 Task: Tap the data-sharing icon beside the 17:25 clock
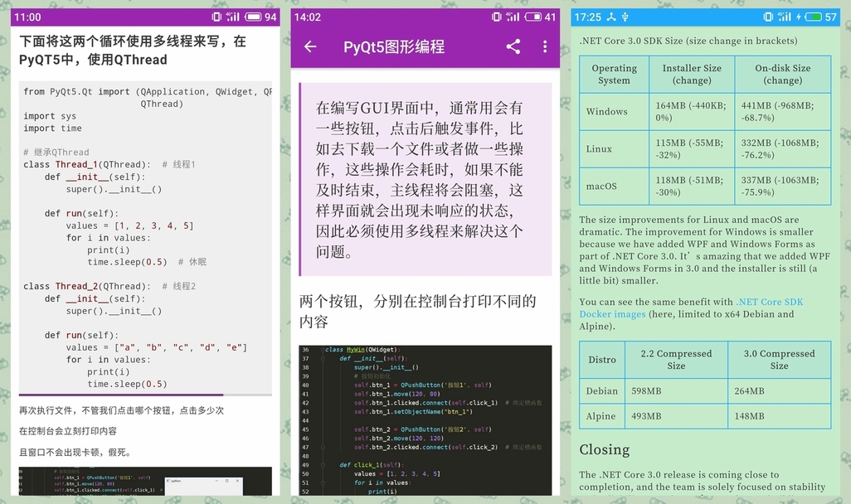(611, 17)
